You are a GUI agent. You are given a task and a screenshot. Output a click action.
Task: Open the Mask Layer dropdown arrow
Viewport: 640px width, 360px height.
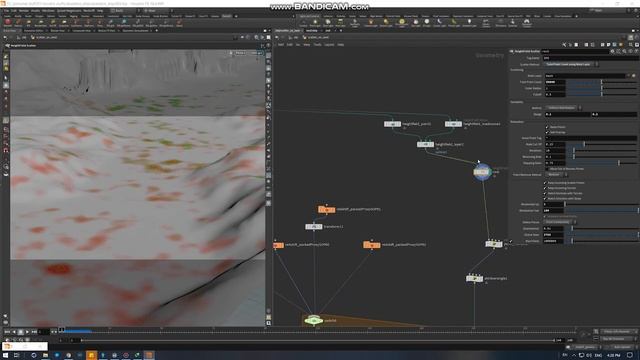(629, 76)
